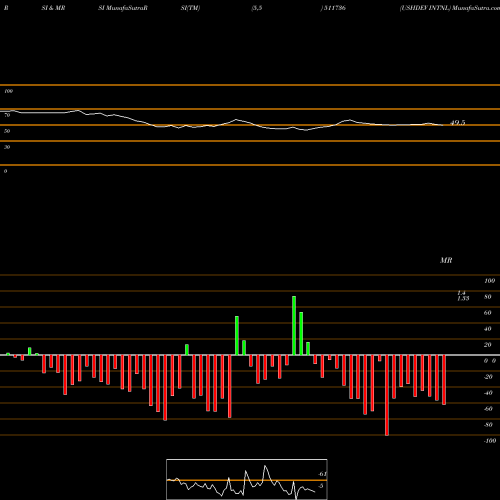Click the RSI axis label 70
500x500 pixels.
pyautogui.click(x=7, y=115)
